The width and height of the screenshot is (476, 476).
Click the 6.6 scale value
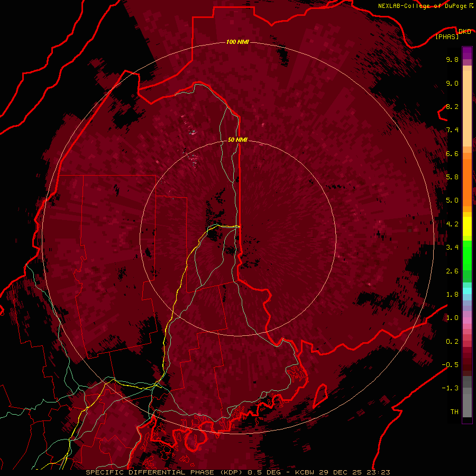click(452, 153)
